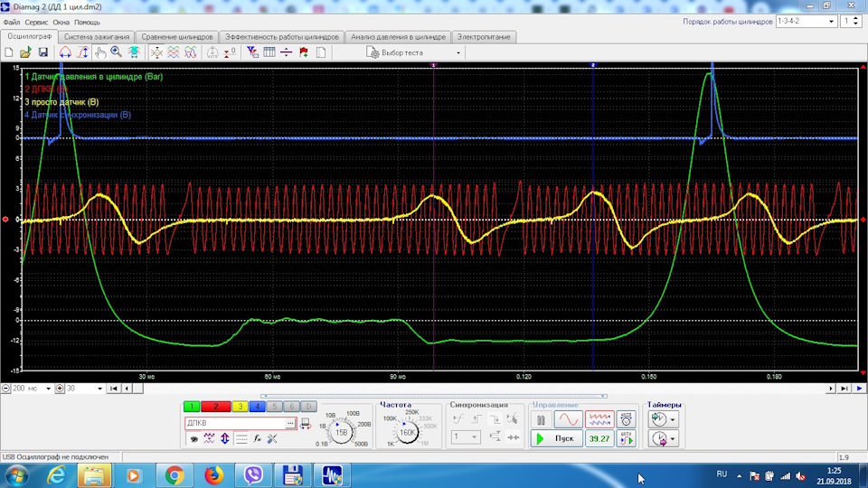Save the current oscillogram to disk
This screenshot has width=868, height=488.
(42, 52)
